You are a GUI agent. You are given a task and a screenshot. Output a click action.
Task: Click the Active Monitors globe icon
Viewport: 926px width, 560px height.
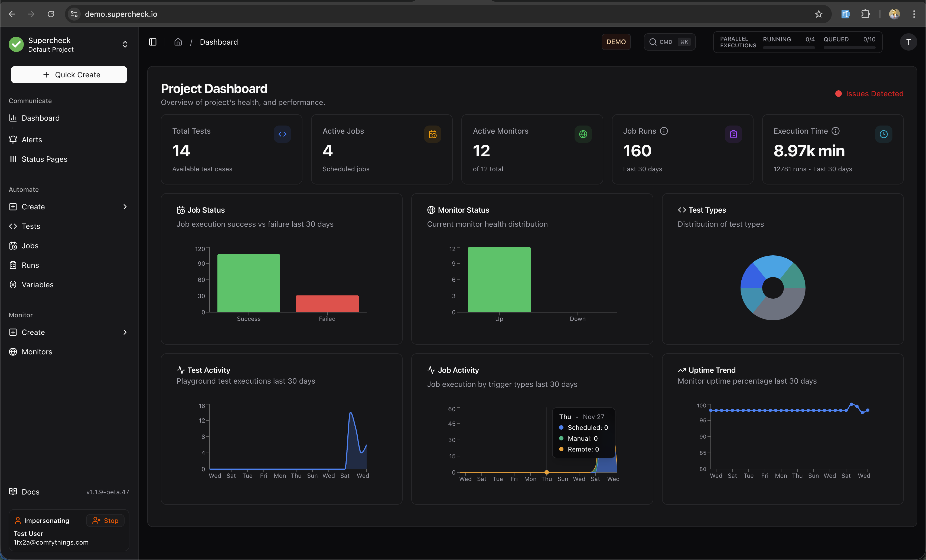[x=583, y=134]
